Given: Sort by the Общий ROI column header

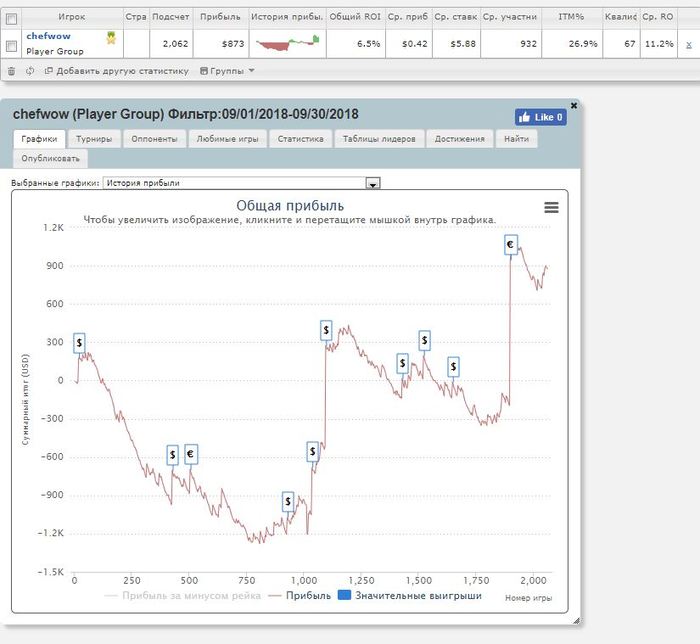Looking at the screenshot, I should click(x=355, y=17).
